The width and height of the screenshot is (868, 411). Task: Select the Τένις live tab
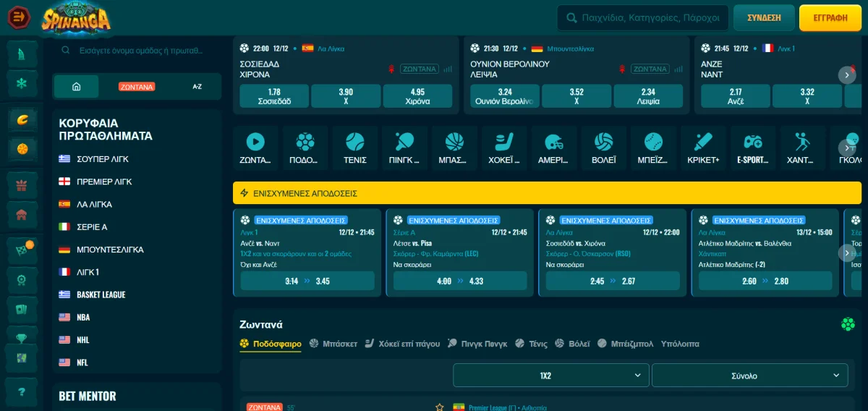pos(531,344)
